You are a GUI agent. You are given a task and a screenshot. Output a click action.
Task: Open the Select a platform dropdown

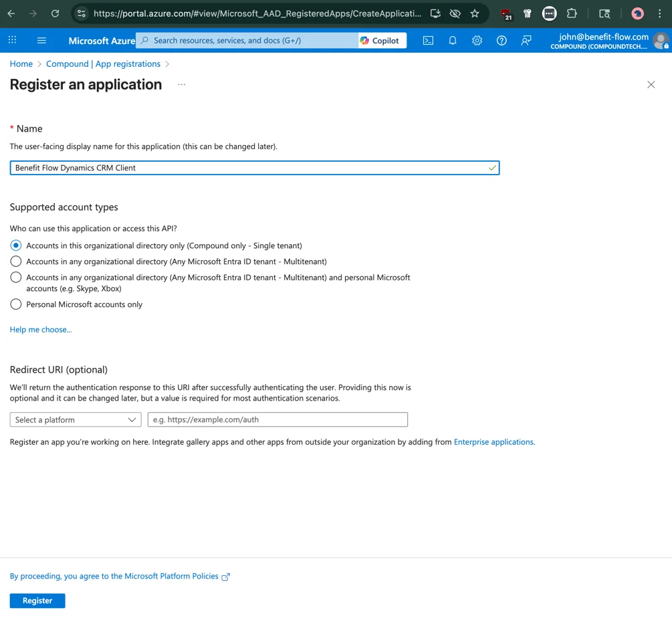pos(76,419)
